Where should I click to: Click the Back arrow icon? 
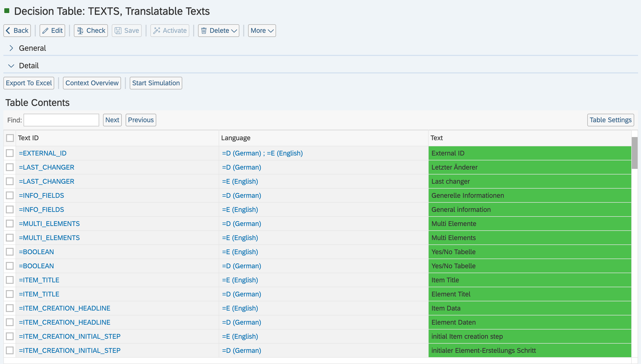point(8,31)
